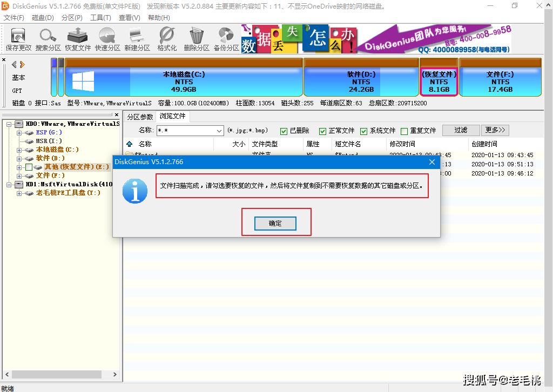Collapse the HD0 VMware disk node

[9, 124]
